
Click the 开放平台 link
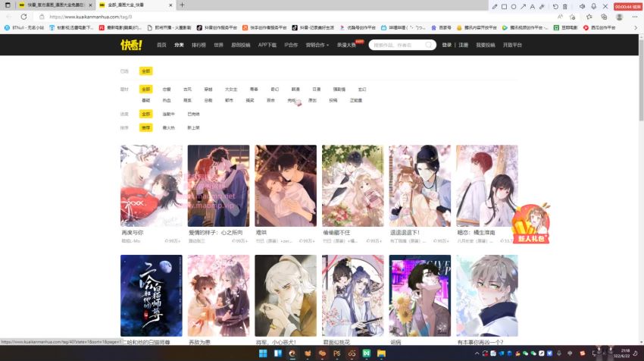(x=512, y=45)
